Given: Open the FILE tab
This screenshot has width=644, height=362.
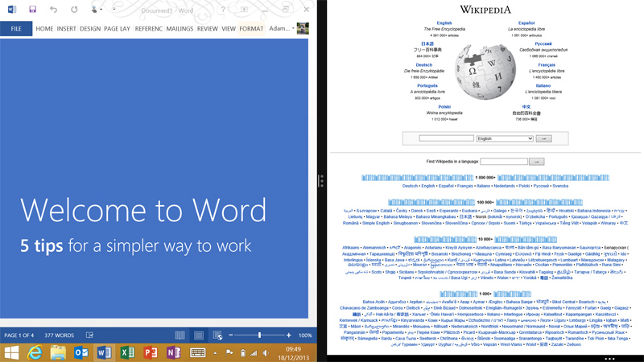Looking at the screenshot, I should point(16,29).
